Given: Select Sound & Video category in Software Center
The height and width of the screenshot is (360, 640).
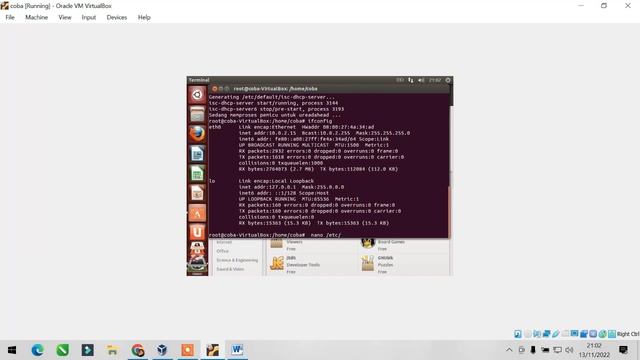Looking at the screenshot, I should (230, 269).
